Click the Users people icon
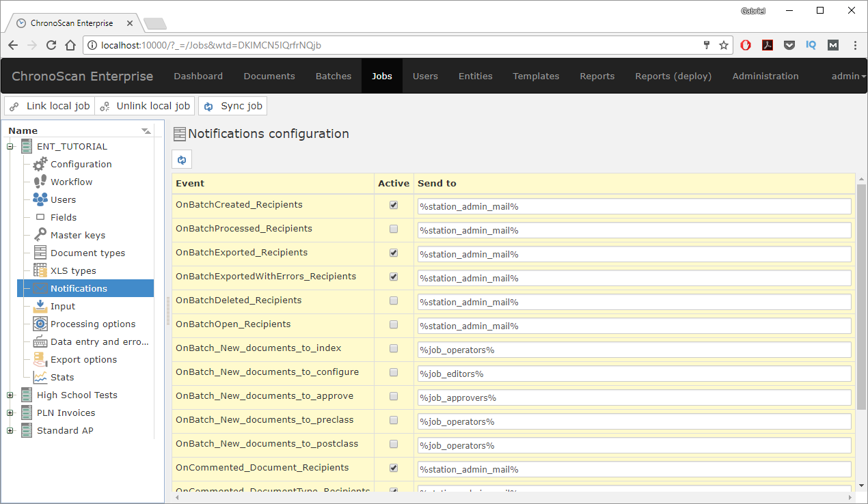Screen dimensions: 868x504 tap(40, 199)
